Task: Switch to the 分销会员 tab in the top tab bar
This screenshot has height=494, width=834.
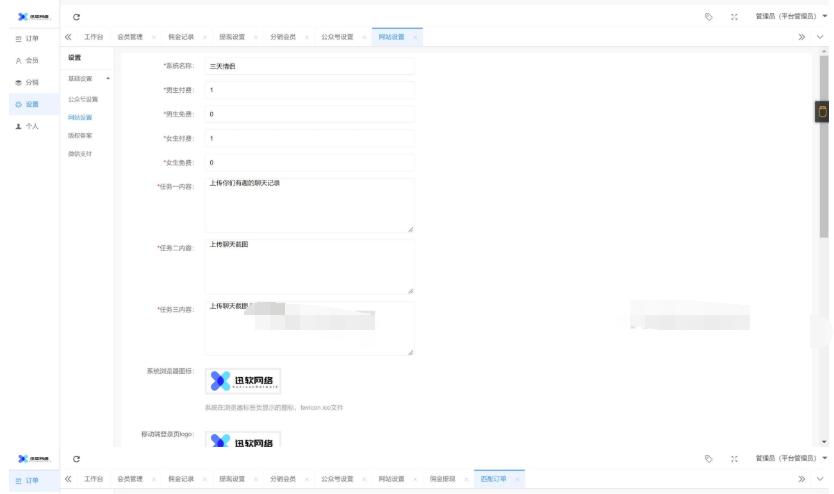Action: (283, 37)
